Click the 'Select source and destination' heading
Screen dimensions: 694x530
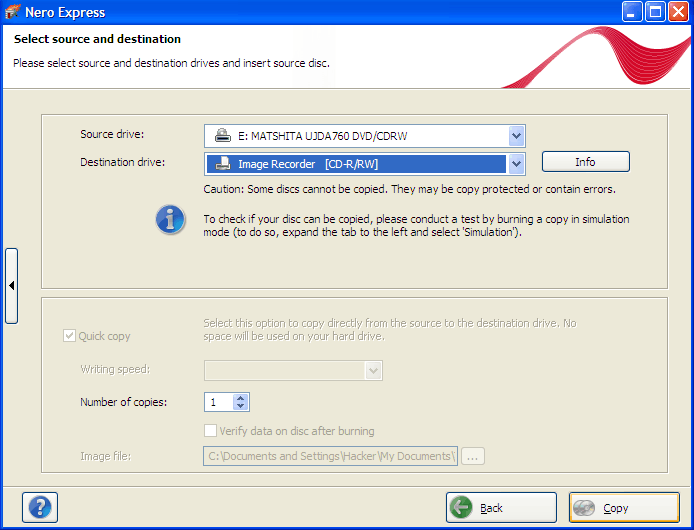tap(97, 39)
